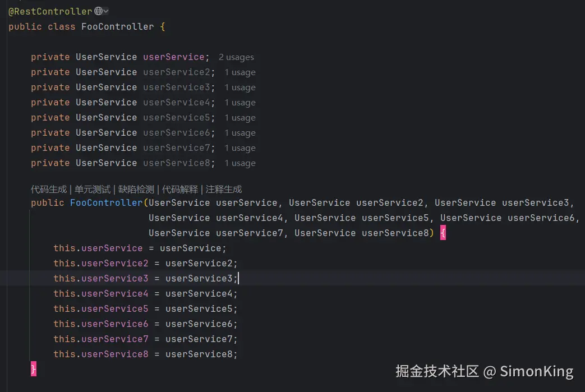Place cursor on the @RestController annotation
Screen dimensions: 585x392
[50, 11]
